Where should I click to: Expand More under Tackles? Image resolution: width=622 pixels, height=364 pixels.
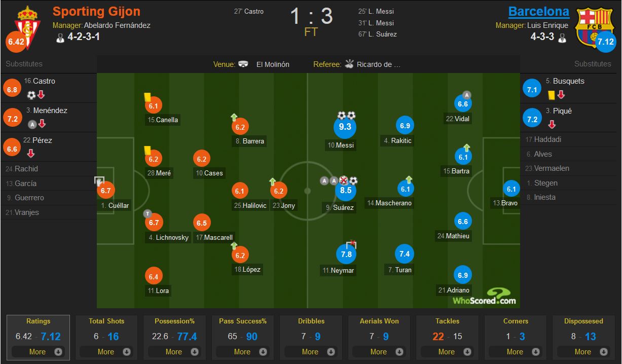pyautogui.click(x=447, y=352)
